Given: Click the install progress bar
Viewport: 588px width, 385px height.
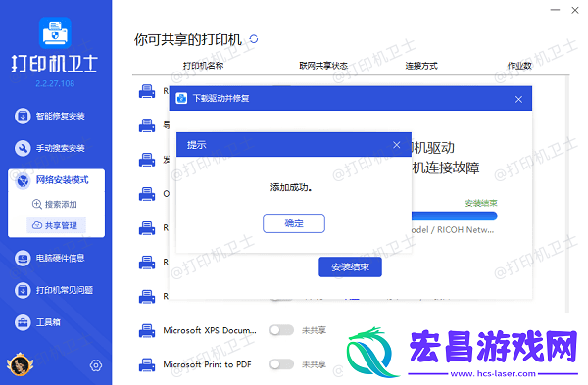Looking at the screenshot, I should click(x=454, y=216).
